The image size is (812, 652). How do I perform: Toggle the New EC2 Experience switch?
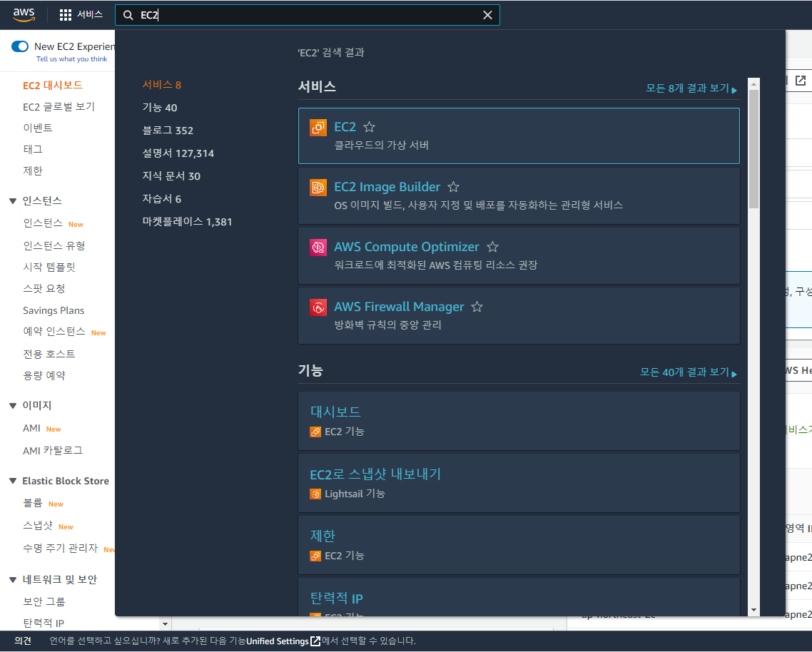click(20, 46)
